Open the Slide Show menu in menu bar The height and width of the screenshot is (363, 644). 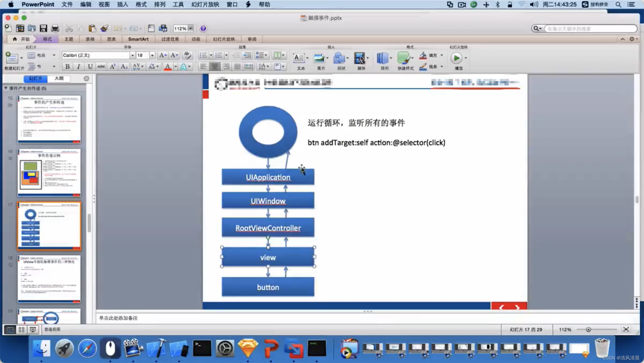tap(205, 4)
